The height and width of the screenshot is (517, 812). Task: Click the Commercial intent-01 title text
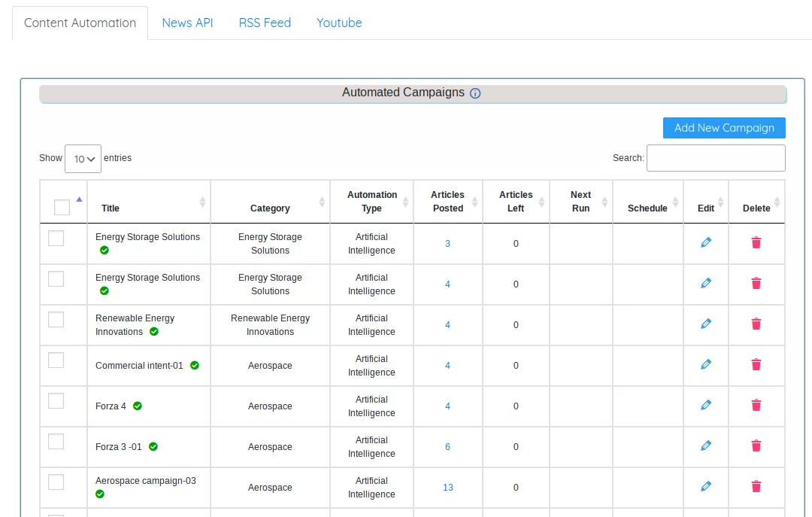(x=139, y=366)
